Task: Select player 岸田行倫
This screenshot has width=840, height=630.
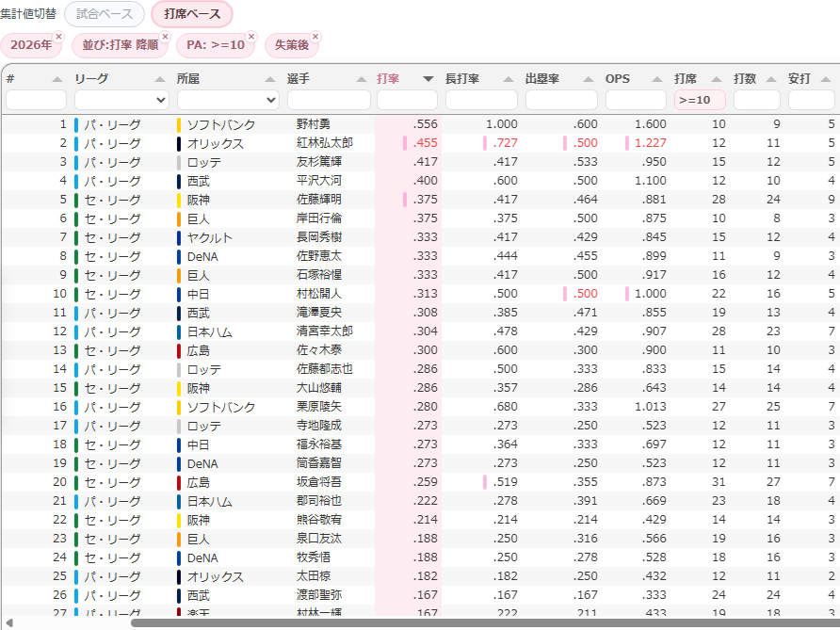Action: pyautogui.click(x=319, y=218)
